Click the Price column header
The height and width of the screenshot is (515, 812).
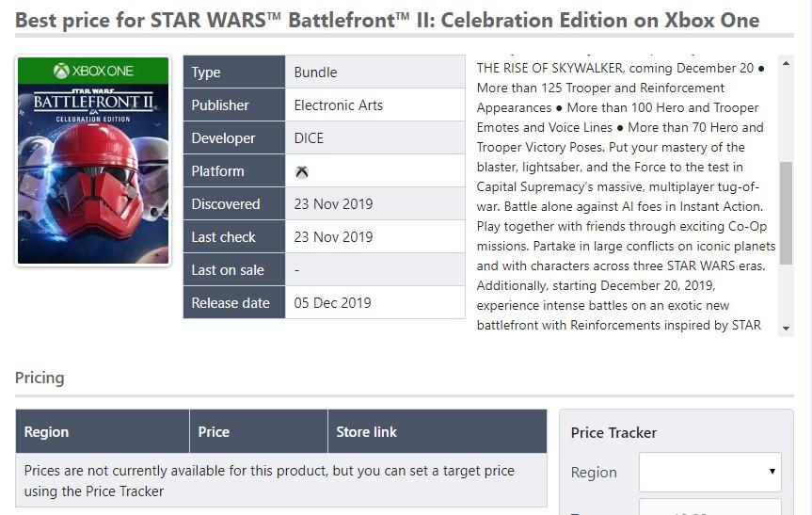[x=214, y=432]
